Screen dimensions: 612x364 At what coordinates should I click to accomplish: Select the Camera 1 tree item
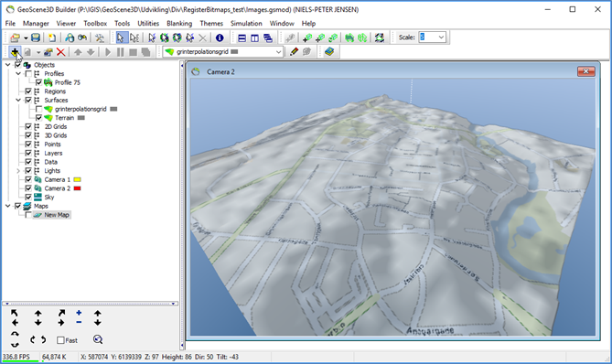click(58, 179)
